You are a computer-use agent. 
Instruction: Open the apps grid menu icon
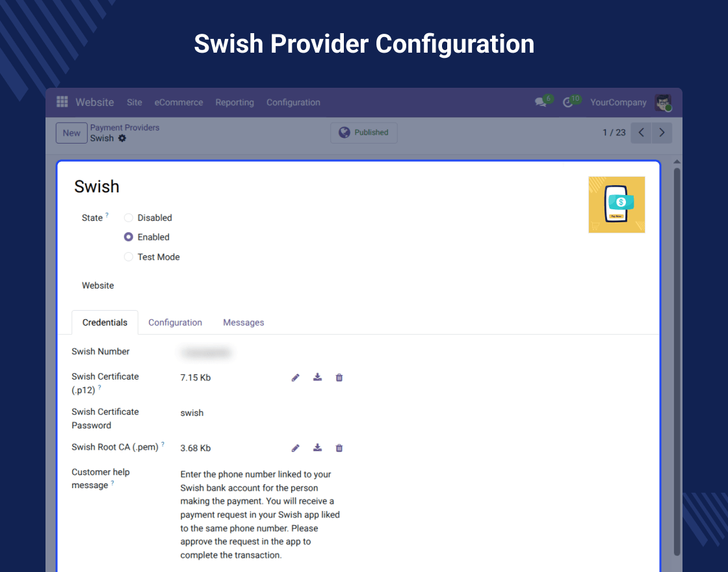click(62, 101)
